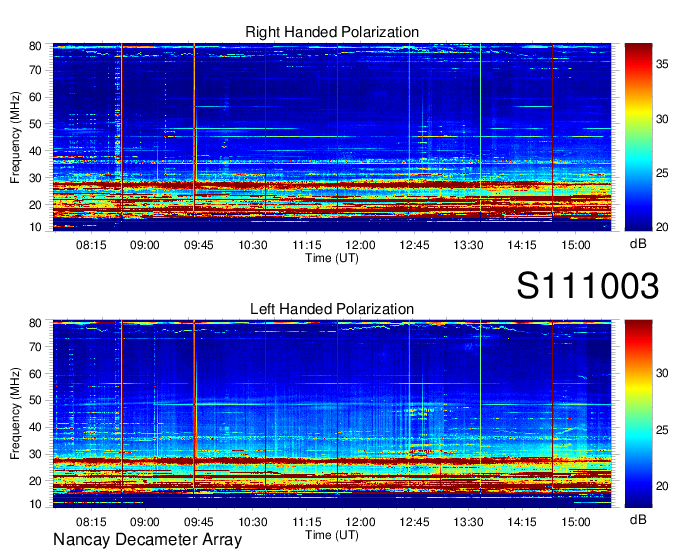Click the Right Handed Polarization title
The image size is (680, 552).
pos(332,33)
